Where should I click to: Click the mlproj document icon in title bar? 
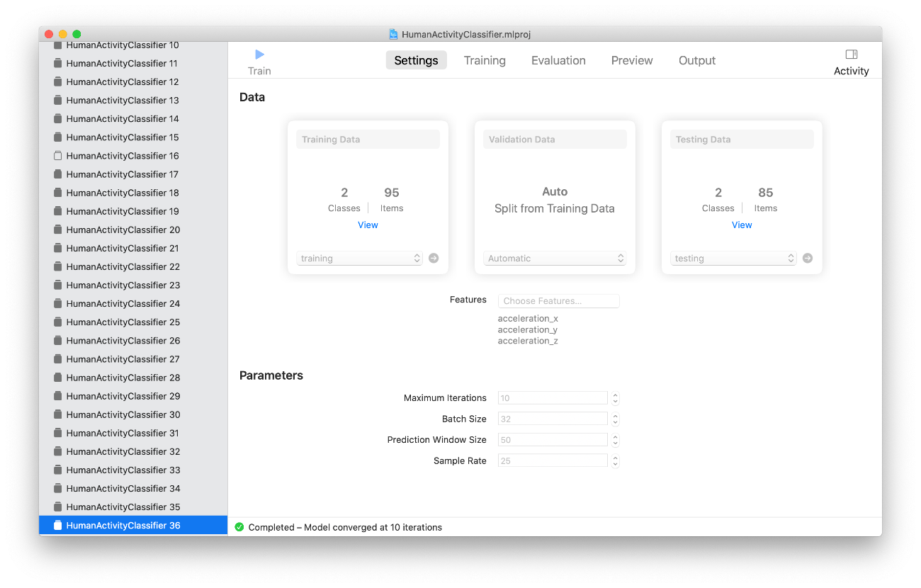(394, 34)
